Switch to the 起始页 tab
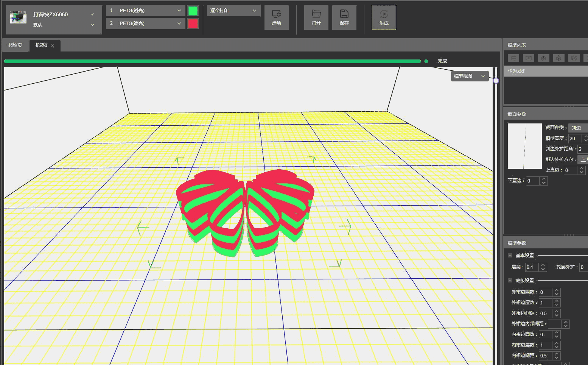 (15, 45)
